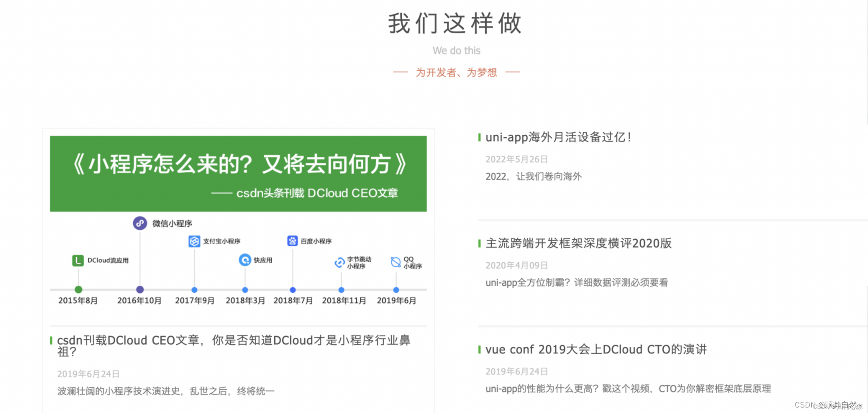Viewport: 868px width, 413px height.
Task: Select the ByteDance mini-program icon
Action: [x=340, y=263]
